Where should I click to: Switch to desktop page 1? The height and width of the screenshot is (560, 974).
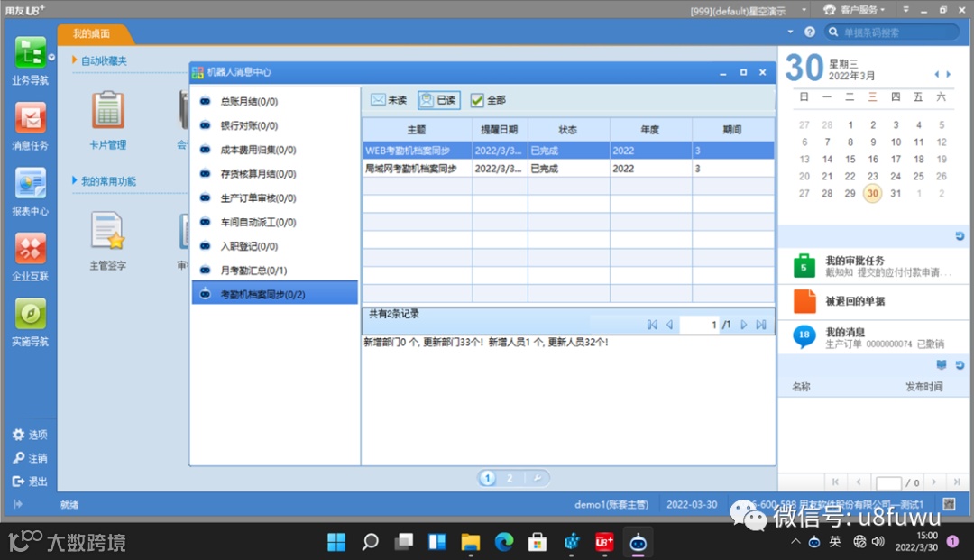click(488, 478)
